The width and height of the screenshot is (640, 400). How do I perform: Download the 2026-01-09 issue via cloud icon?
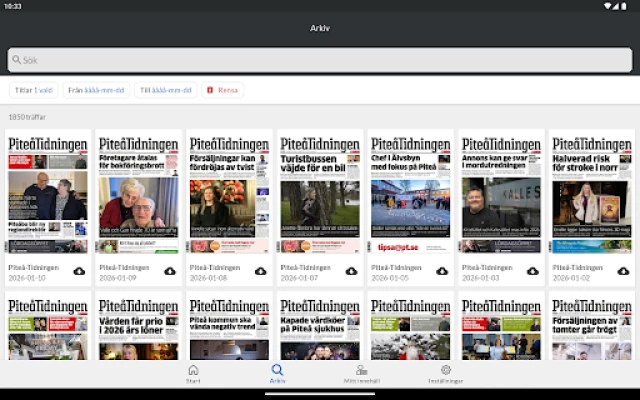pos(170,271)
